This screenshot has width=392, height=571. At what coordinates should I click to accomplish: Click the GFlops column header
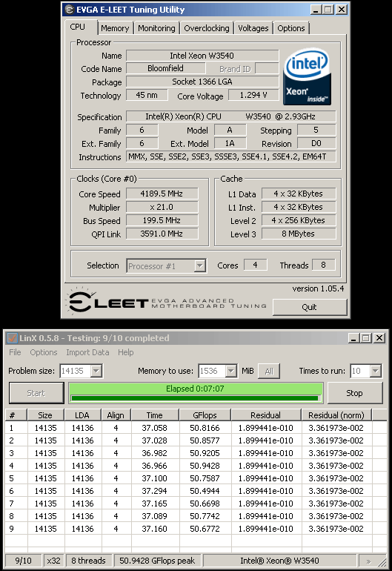(x=205, y=415)
